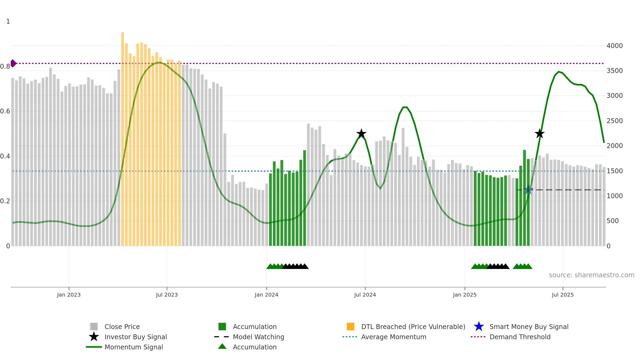Click the purple diamond on the demand threshold line
Screen dimensions: 644x362
click(13, 64)
